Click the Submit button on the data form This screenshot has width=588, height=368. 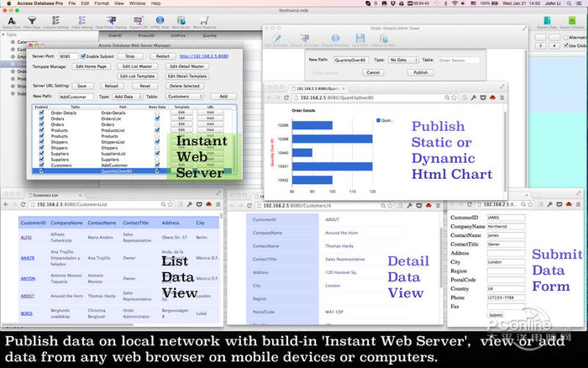(x=496, y=315)
